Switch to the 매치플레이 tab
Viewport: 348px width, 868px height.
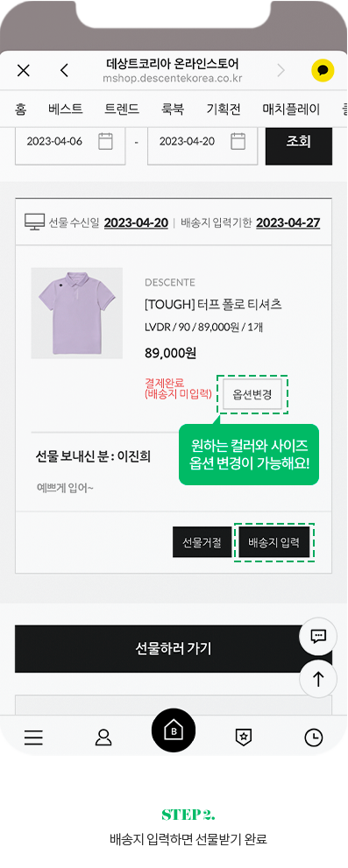pos(291,109)
